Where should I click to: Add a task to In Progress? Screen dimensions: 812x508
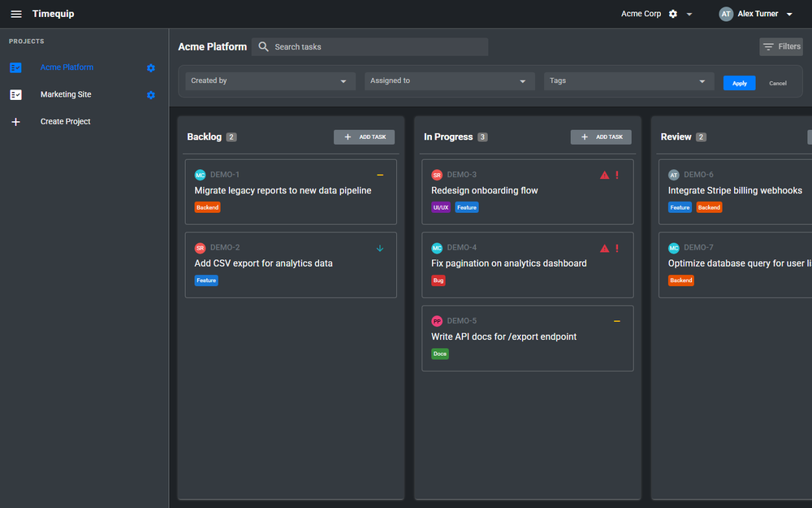pyautogui.click(x=601, y=137)
